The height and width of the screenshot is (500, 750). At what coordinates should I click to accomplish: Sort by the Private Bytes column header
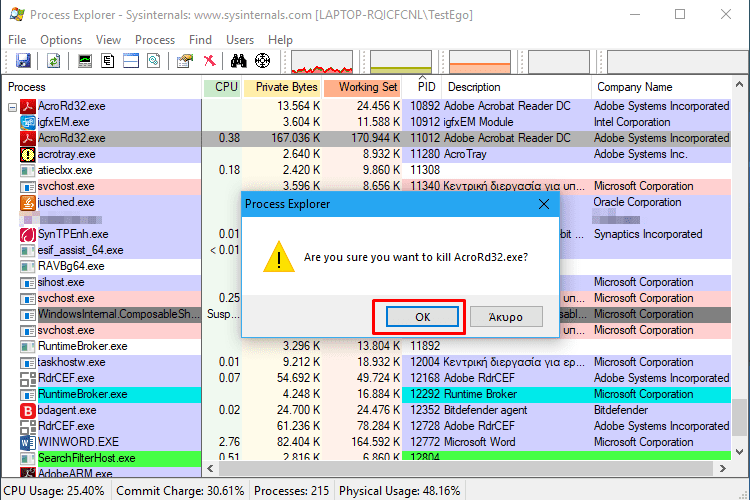(282, 87)
